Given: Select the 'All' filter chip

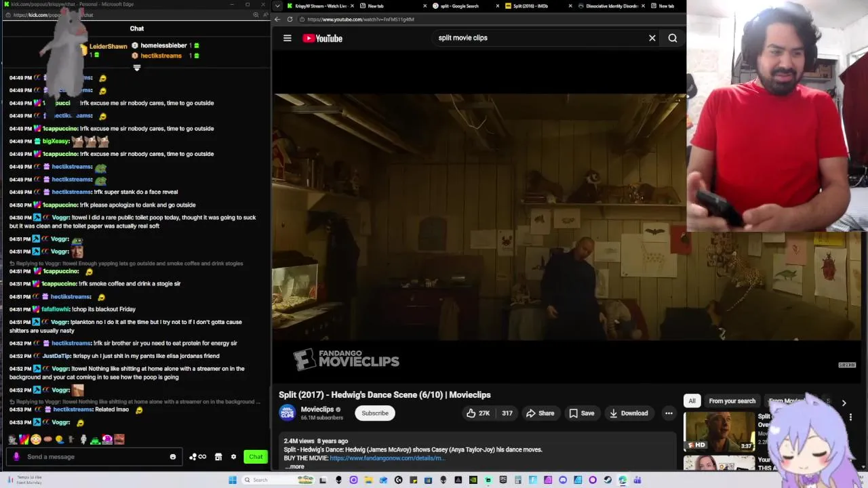Looking at the screenshot, I should [692, 401].
